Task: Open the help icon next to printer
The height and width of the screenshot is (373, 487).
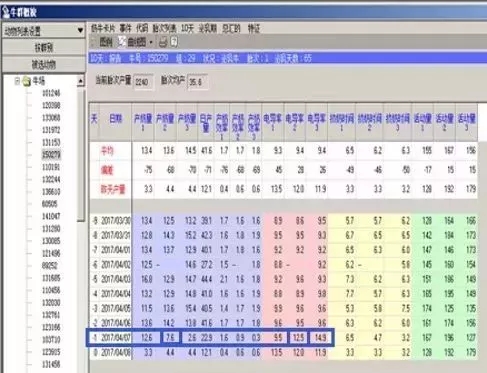Action: [174, 42]
